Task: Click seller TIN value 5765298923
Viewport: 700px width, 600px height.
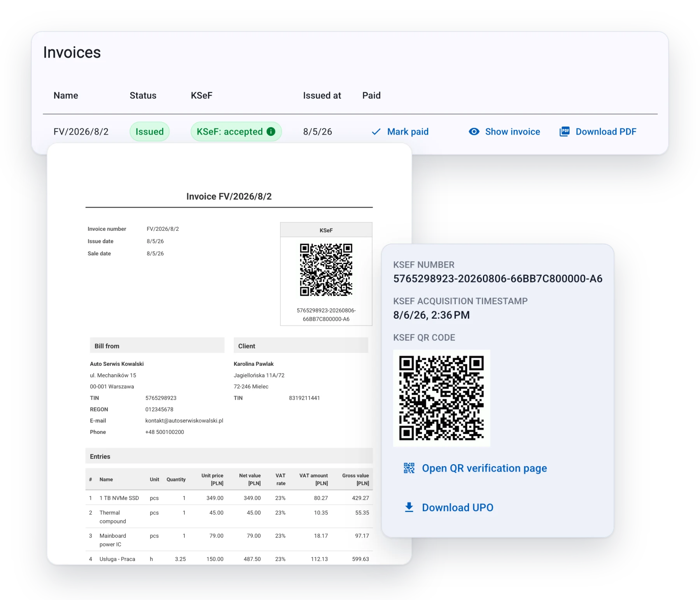Action: click(x=161, y=398)
